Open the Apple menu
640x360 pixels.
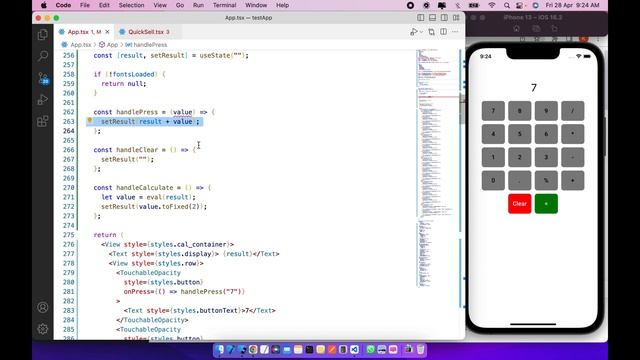[44, 5]
